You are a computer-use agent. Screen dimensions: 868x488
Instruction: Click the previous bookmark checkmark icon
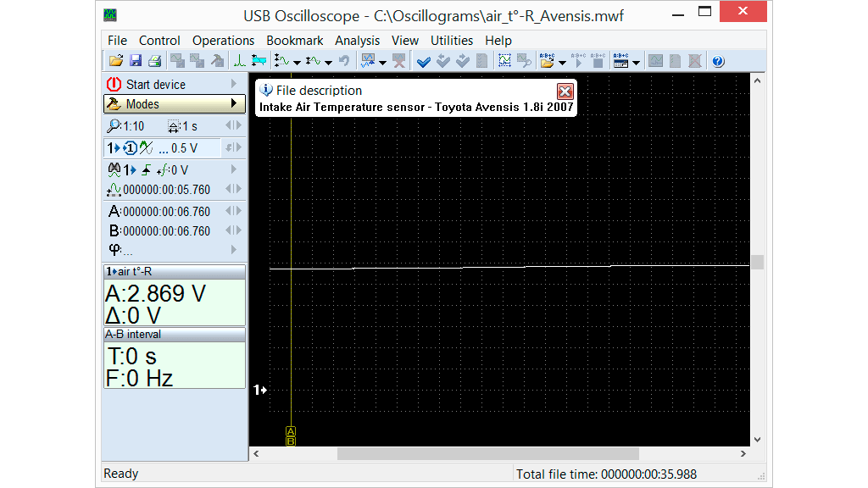(442, 61)
